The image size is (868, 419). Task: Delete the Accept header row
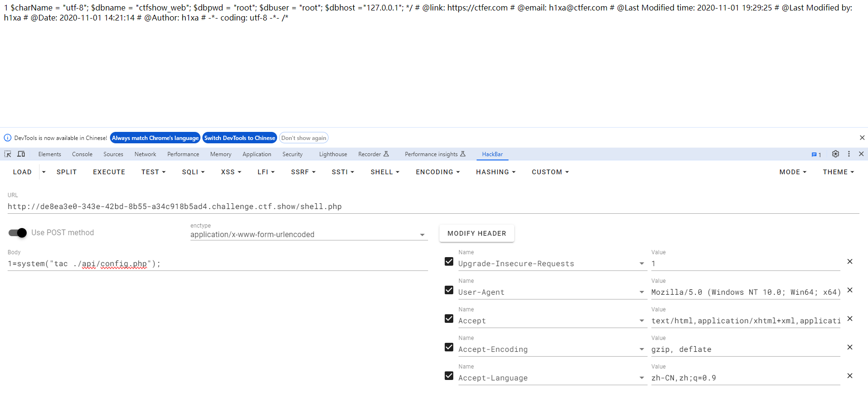click(850, 319)
